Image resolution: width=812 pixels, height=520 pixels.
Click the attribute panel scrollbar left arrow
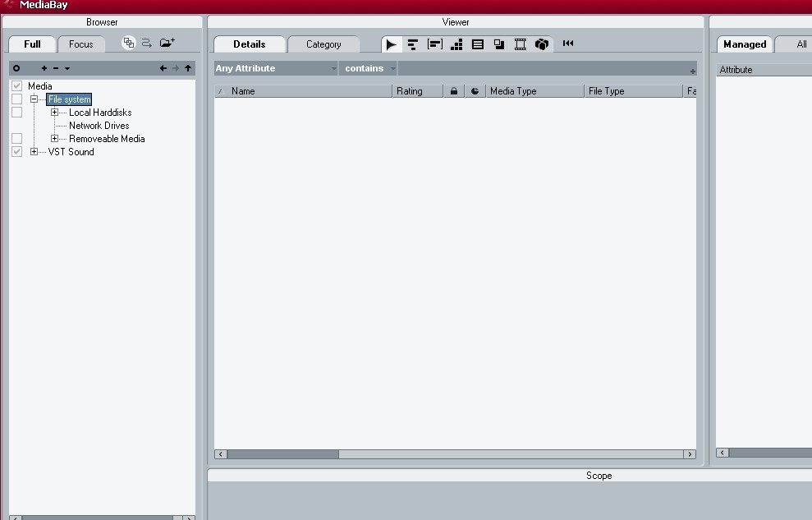pyautogui.click(x=723, y=453)
